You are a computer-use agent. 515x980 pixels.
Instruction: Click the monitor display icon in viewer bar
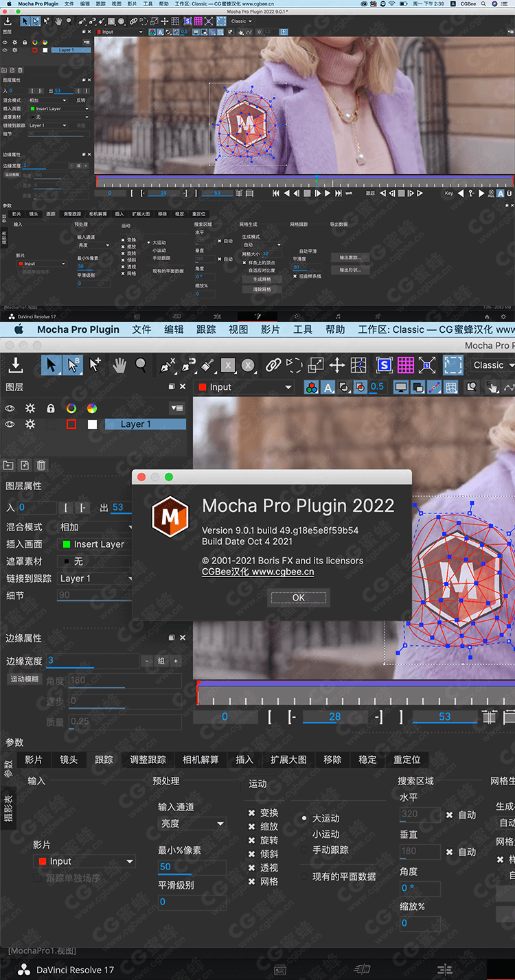[x=401, y=387]
